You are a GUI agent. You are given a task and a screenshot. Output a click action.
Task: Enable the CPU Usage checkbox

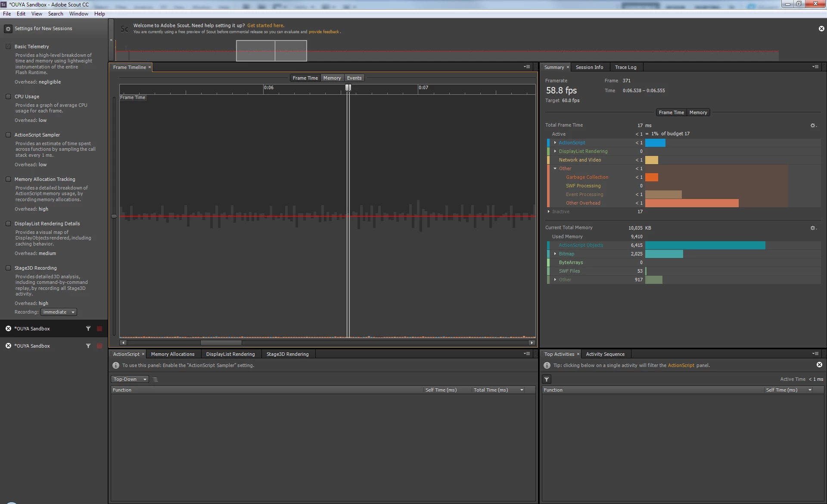coord(8,96)
